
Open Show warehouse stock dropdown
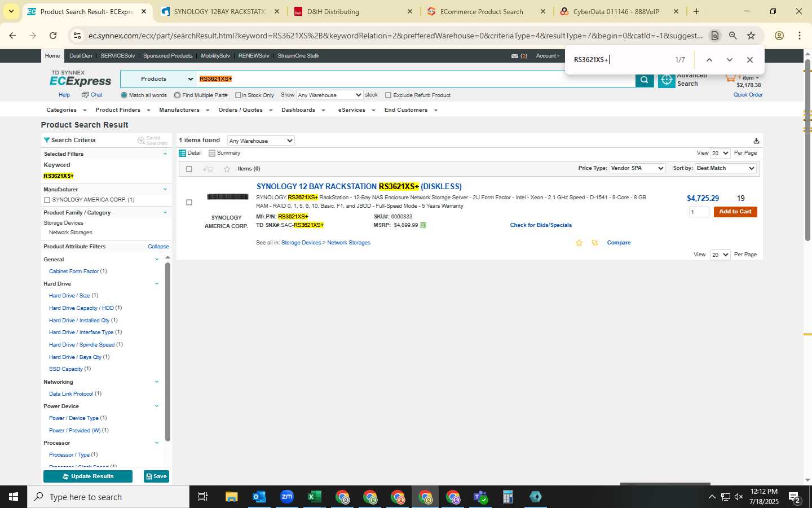click(329, 95)
